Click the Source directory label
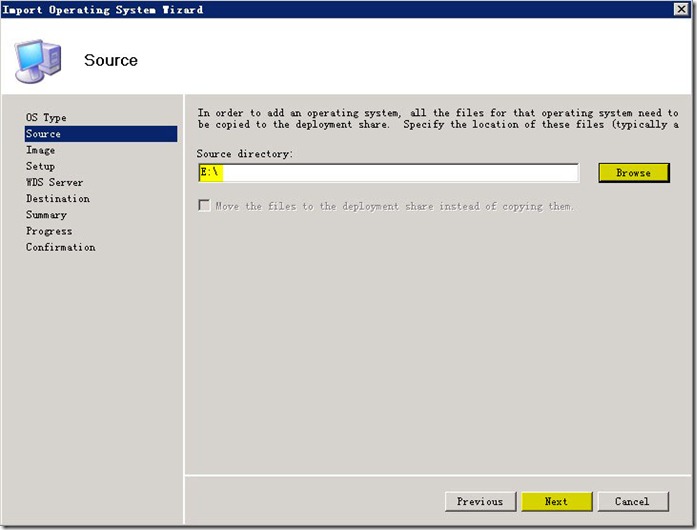The image size is (697, 530). coord(245,154)
